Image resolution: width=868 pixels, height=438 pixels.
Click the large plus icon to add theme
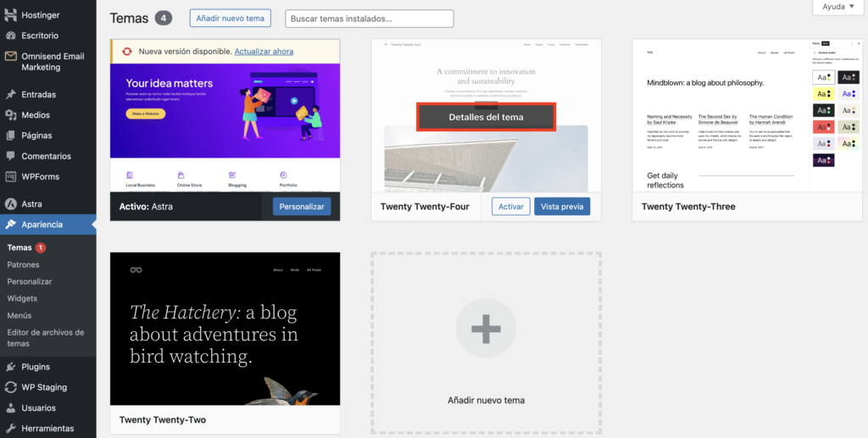(x=486, y=329)
